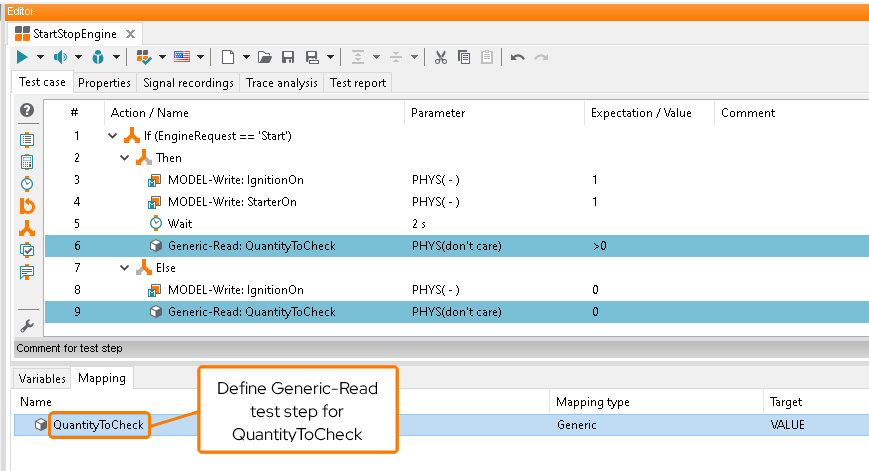Click the stopwatch wait icon in the sidebar
869x471 pixels.
pyautogui.click(x=27, y=184)
